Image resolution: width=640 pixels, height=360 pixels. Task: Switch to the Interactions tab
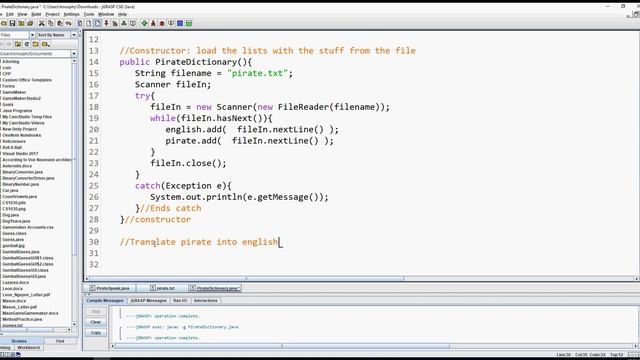206,300
